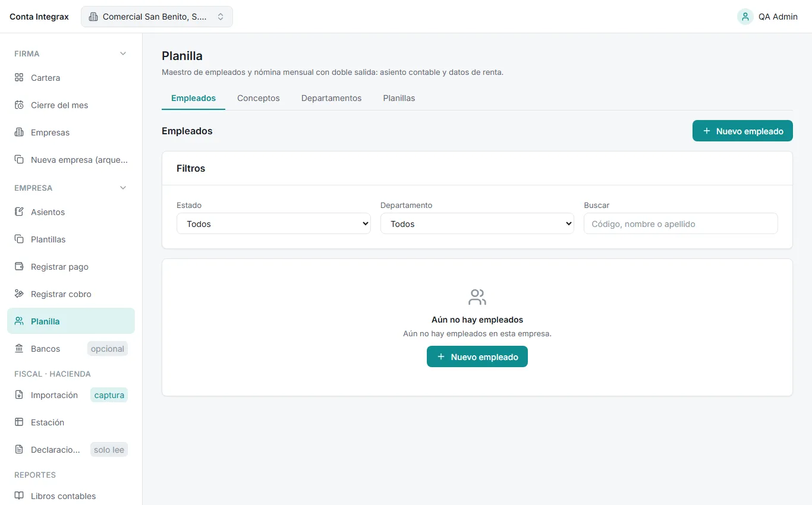Switch to the Empleados tab
This screenshot has height=505, width=812.
point(193,98)
